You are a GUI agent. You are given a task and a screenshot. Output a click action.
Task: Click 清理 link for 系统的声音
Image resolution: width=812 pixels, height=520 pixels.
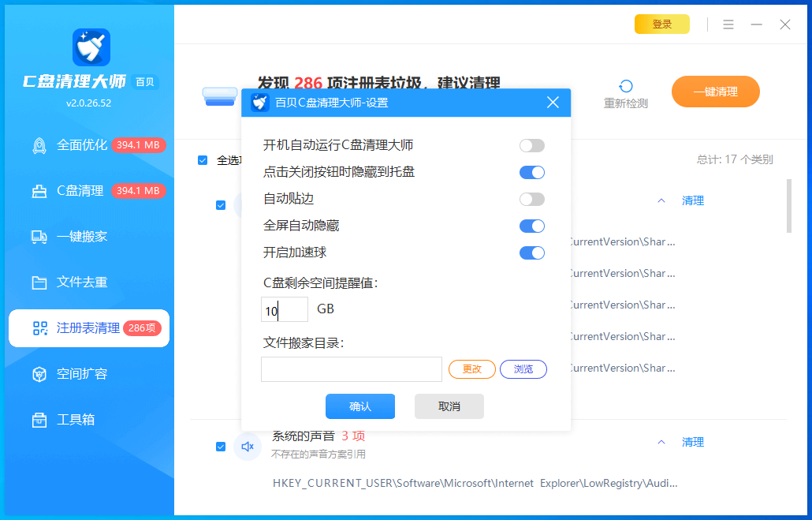[693, 442]
